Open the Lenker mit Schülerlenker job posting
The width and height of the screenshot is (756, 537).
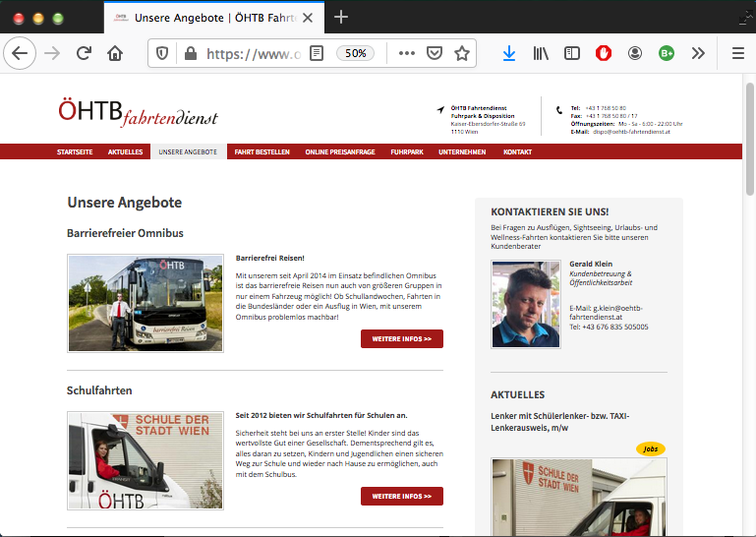[x=559, y=422]
